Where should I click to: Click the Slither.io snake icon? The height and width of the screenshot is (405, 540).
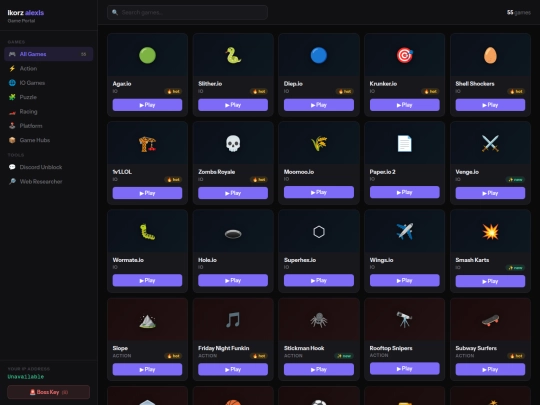point(233,55)
